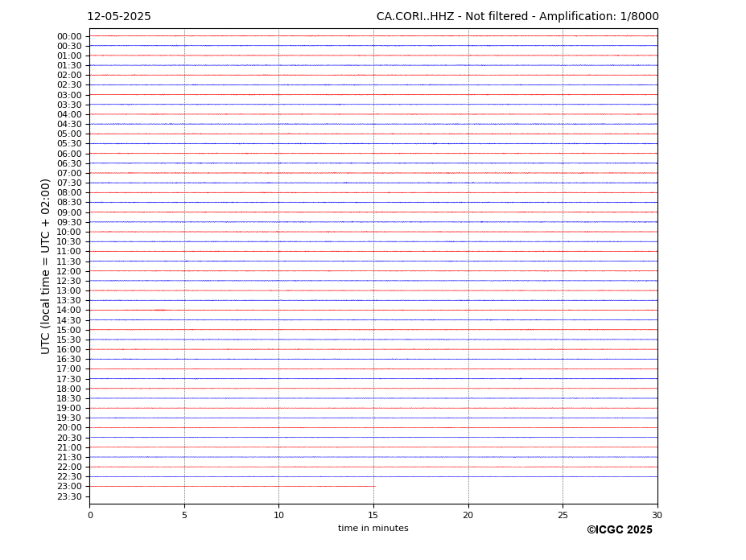This screenshot has height=560, width=746.
Task: Select the 22:00 time row label
Action: (69, 467)
